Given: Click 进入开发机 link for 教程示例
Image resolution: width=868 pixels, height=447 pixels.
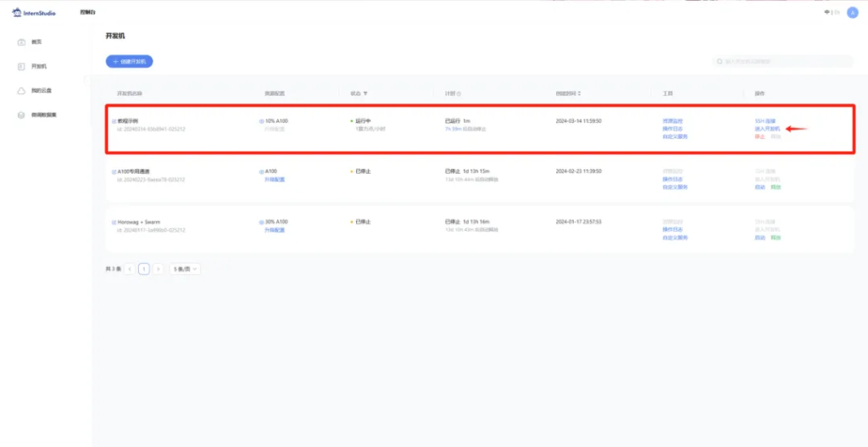Looking at the screenshot, I should [767, 129].
